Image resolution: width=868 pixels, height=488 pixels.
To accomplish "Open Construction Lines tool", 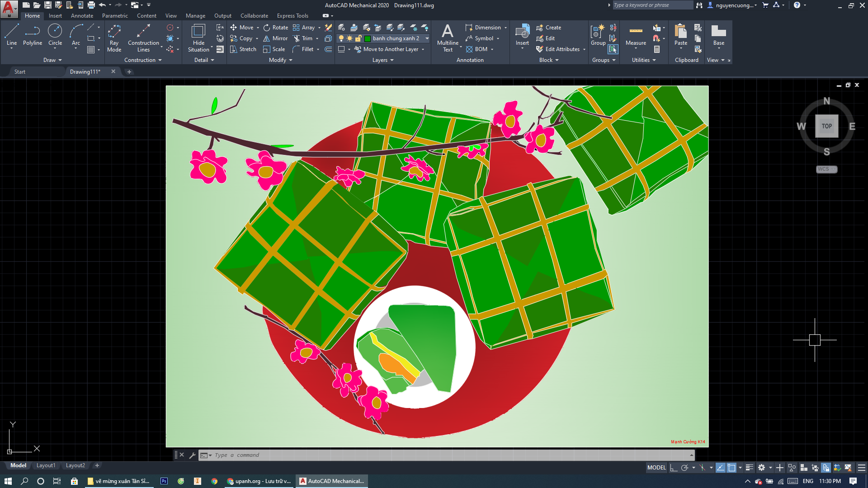I will coord(143,38).
